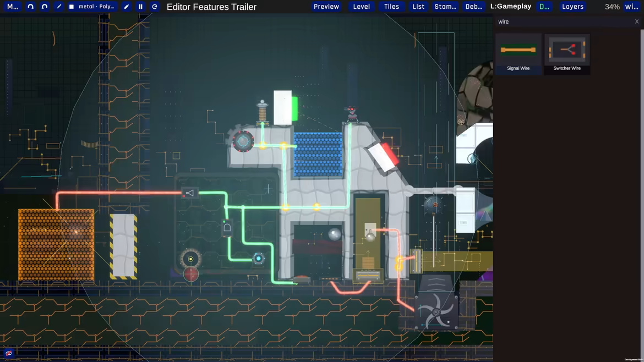Open the Level tab
Viewport: 644px width, 362px height.
click(x=362, y=7)
